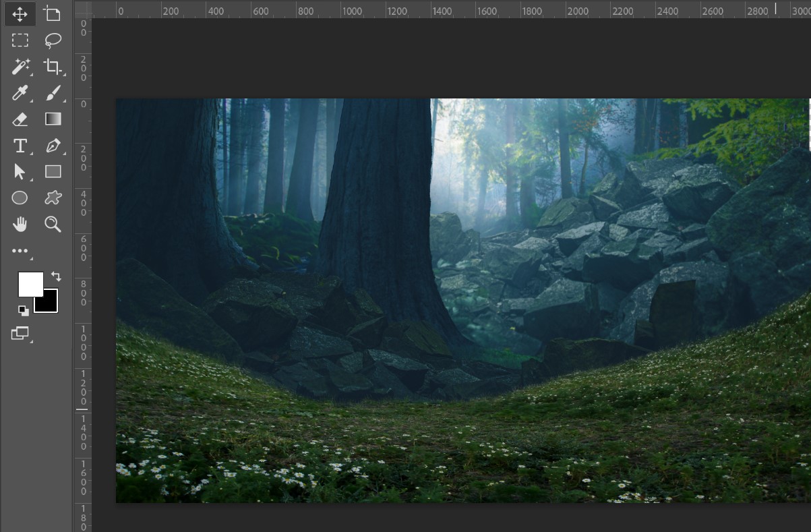Activate the Hand tool
811x532 pixels.
(x=20, y=224)
